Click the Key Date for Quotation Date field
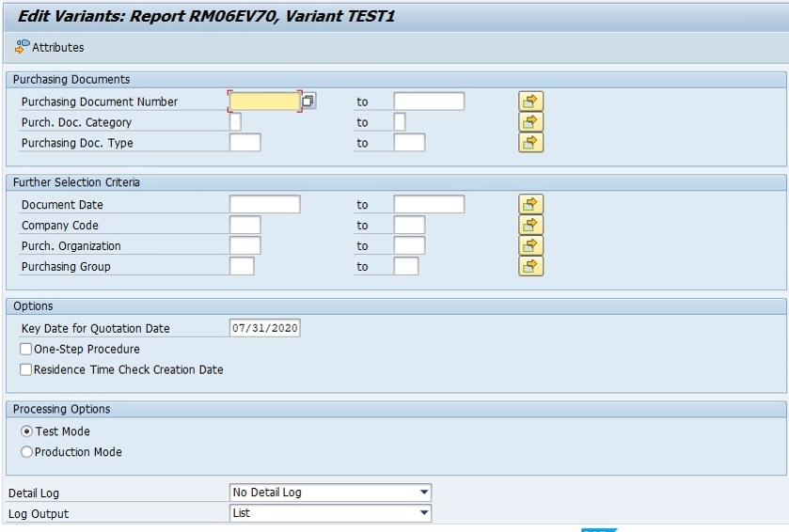The image size is (789, 532). coord(264,328)
